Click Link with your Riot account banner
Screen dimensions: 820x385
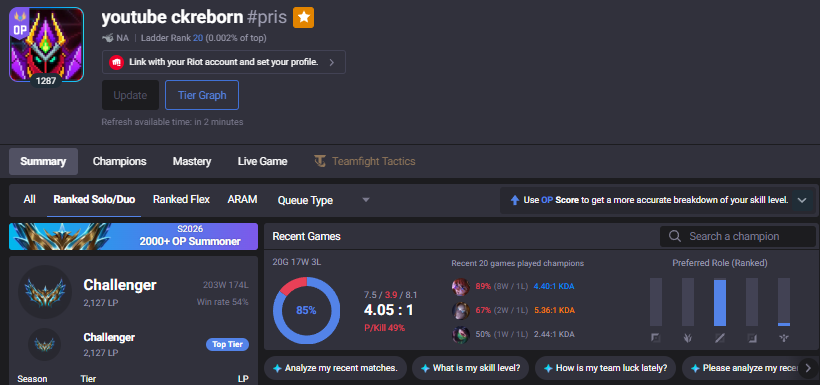point(224,62)
